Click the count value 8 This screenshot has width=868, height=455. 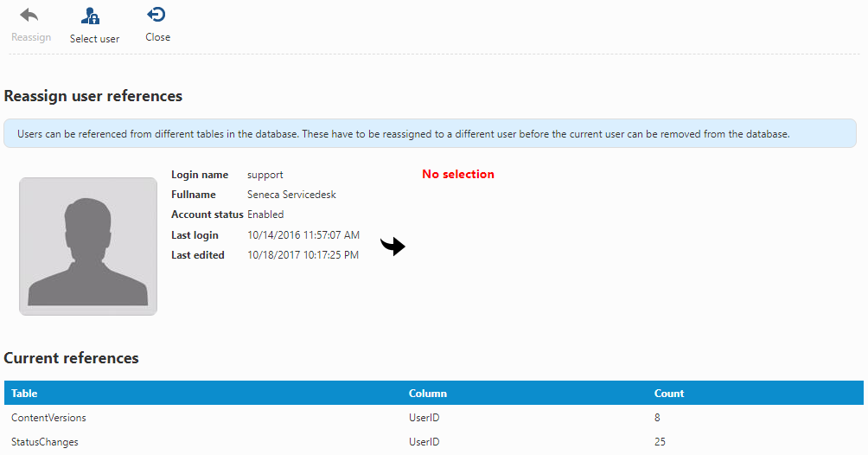point(657,417)
